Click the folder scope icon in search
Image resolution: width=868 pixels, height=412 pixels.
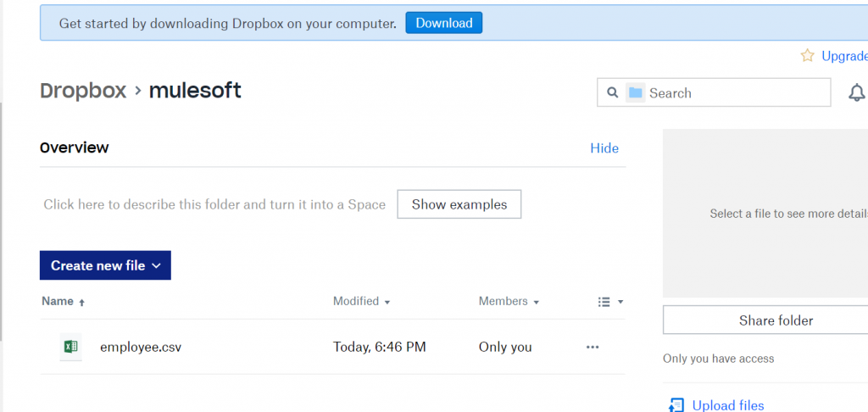[636, 92]
